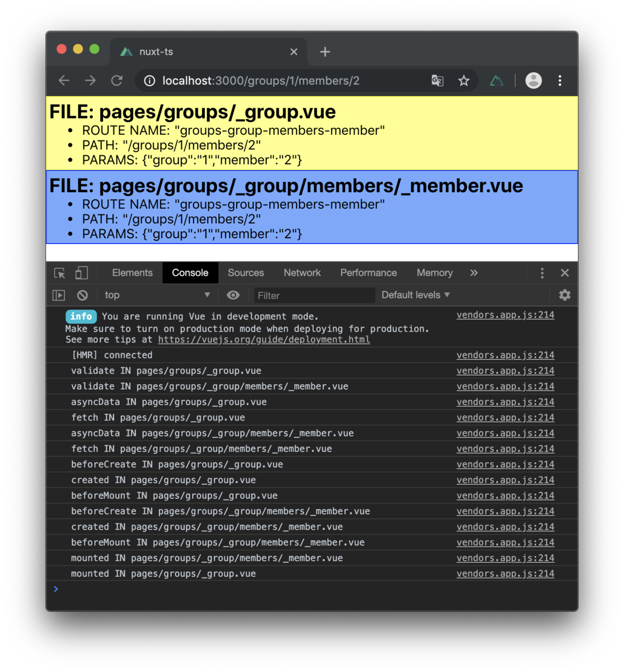The image size is (624, 672).
Task: Open the Performance tab
Action: coord(369,273)
